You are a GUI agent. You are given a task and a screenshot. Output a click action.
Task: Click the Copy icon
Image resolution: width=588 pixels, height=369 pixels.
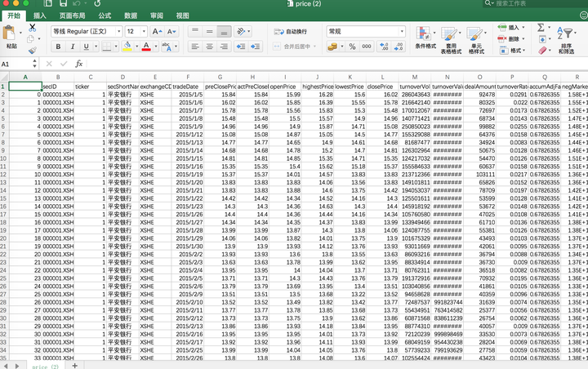pyautogui.click(x=31, y=38)
